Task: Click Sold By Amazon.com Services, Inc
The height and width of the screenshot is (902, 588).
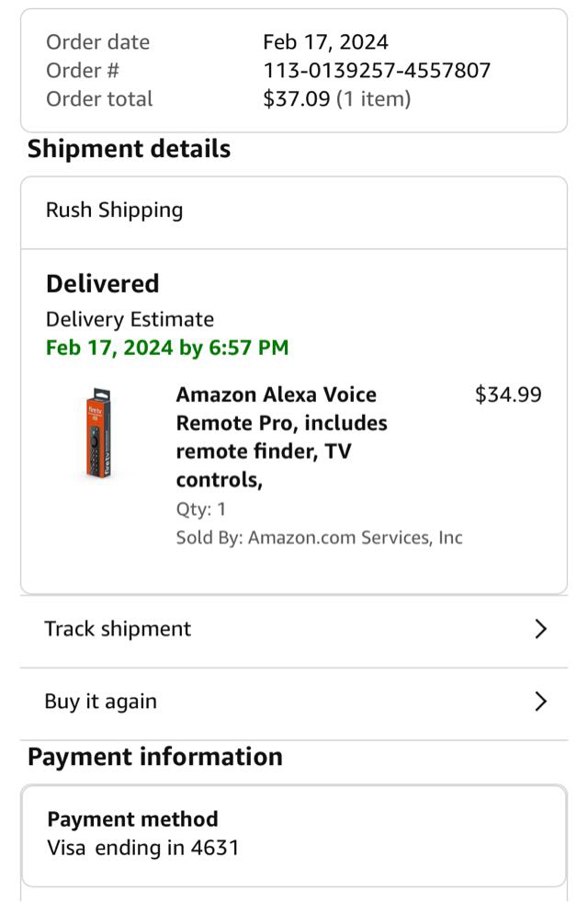Action: 319,538
